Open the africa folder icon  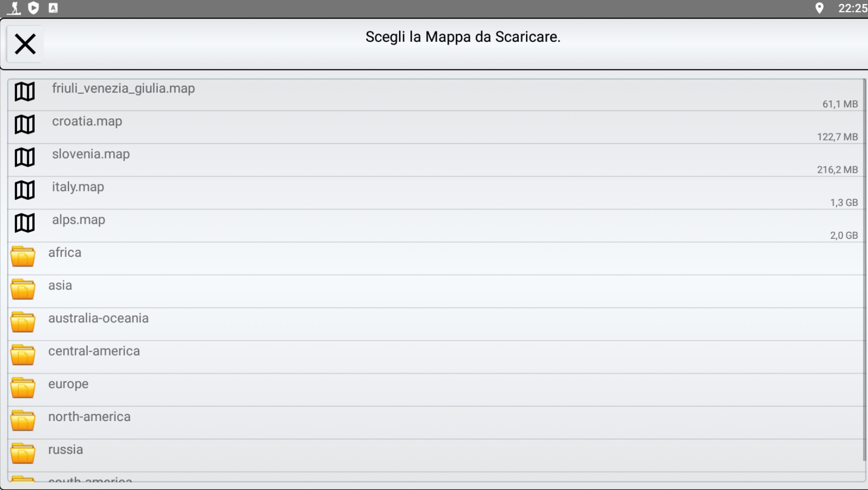click(x=23, y=256)
